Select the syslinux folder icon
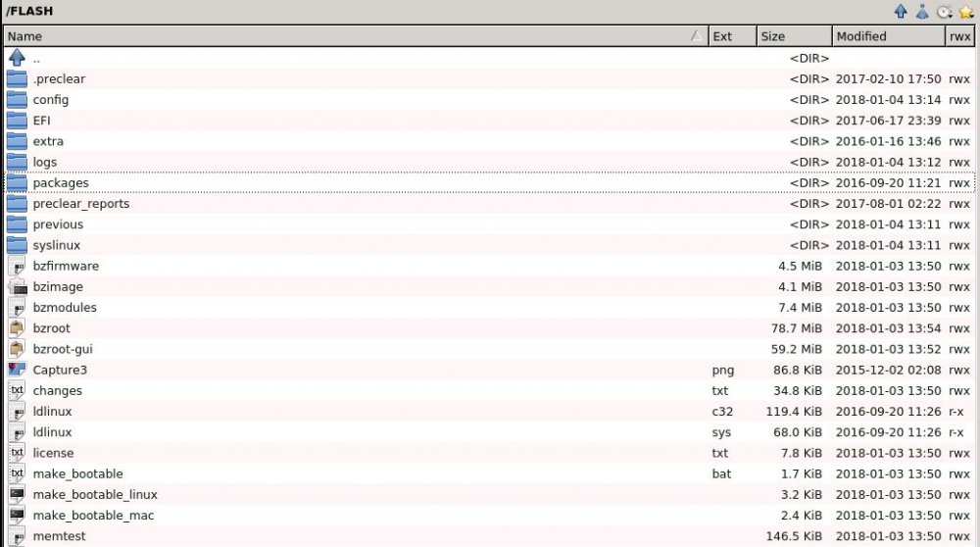980x547 pixels. point(17,244)
